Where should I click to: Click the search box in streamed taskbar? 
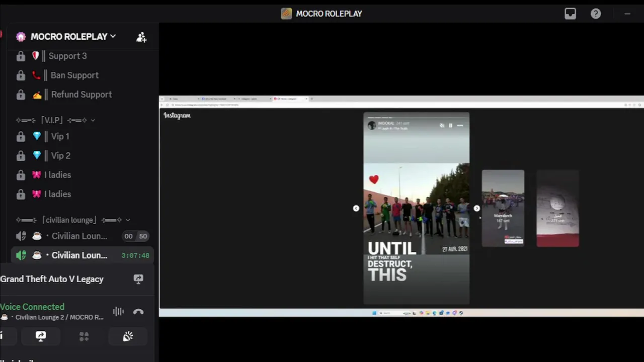[393, 313]
